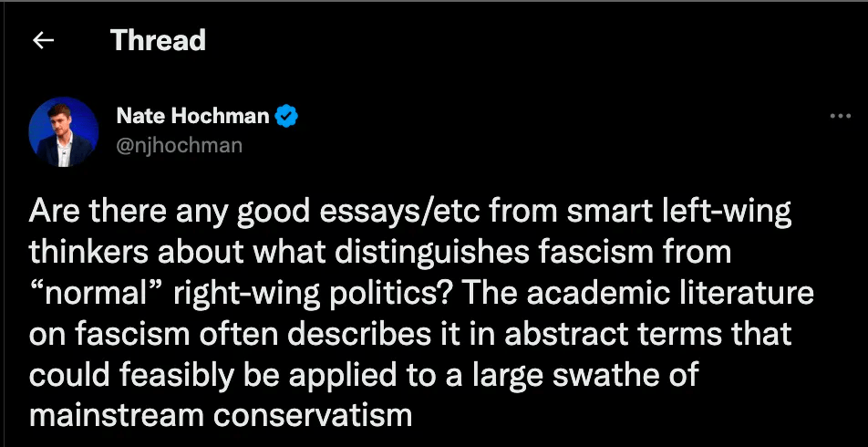Viewport: 868px width, 447px height.
Task: Open the @njhochman handle link
Action: pos(180,145)
